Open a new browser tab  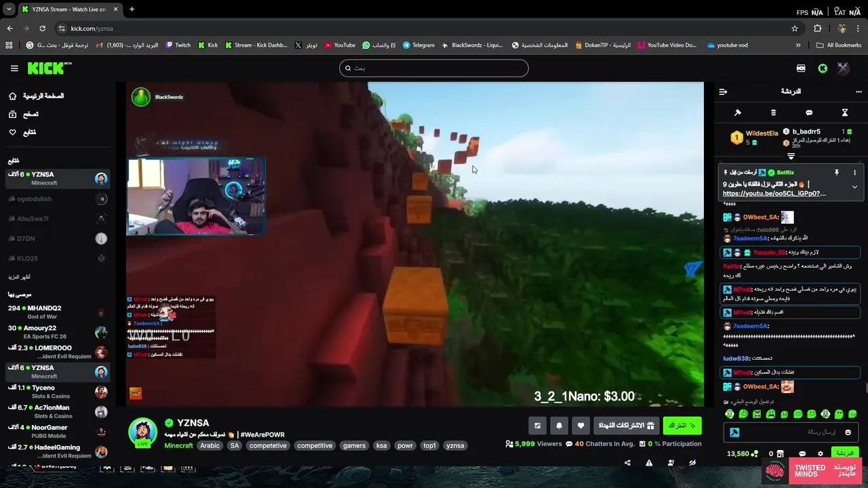[x=132, y=9]
